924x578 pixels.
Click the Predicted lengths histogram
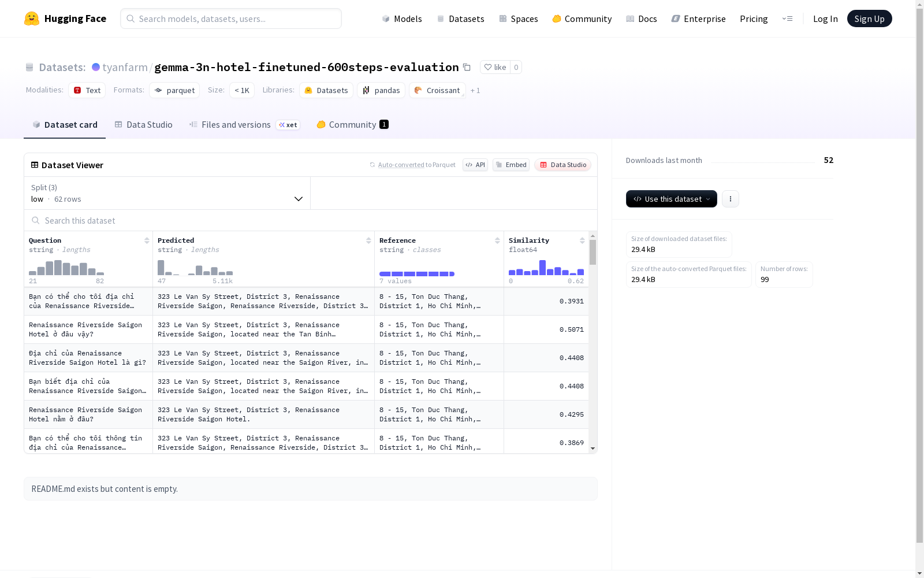coord(195,267)
